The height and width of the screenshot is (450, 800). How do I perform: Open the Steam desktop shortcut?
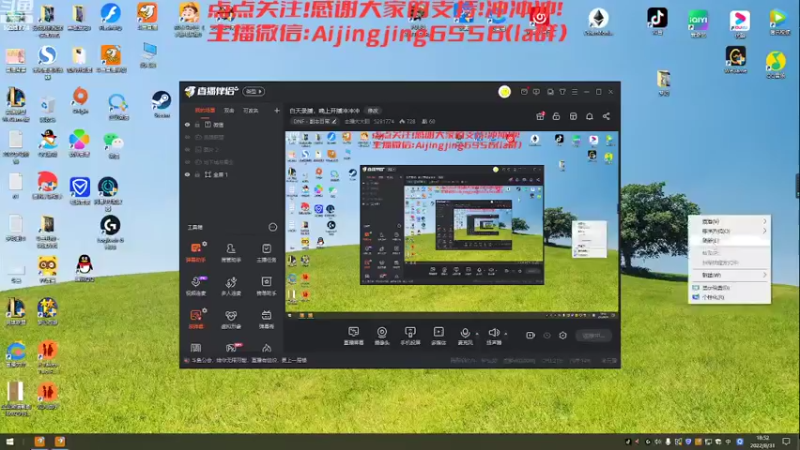tap(161, 103)
